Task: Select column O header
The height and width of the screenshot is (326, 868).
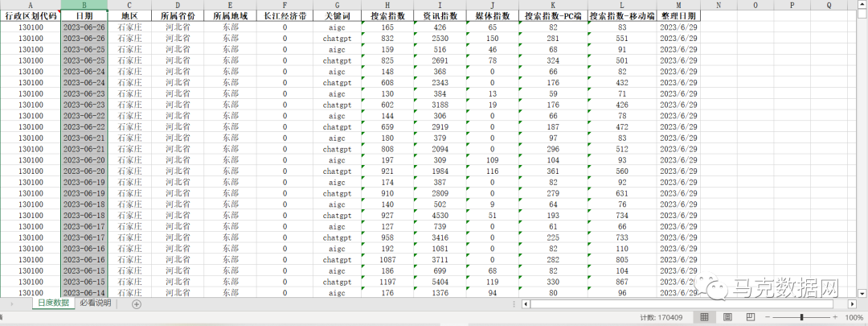Action: [x=755, y=5]
